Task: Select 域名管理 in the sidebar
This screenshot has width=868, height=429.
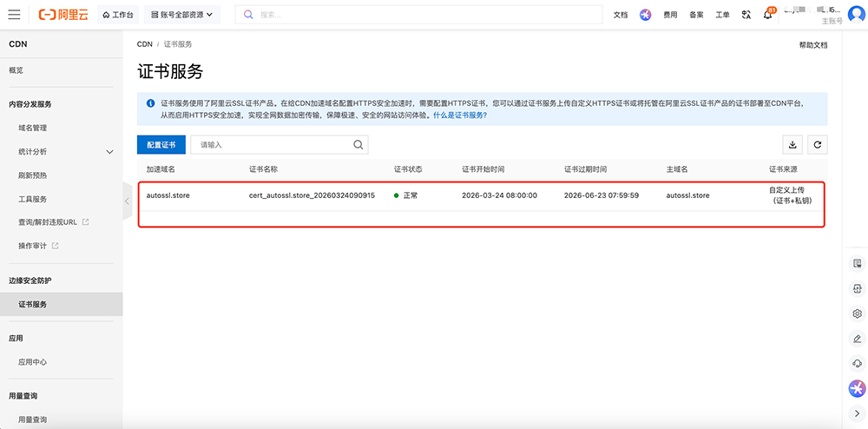Action: click(x=33, y=128)
